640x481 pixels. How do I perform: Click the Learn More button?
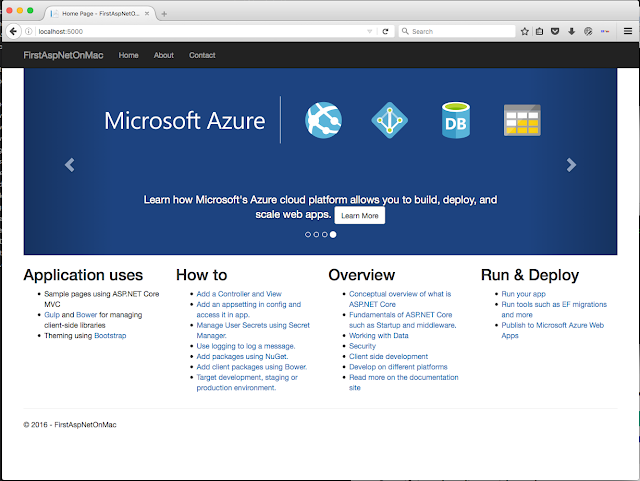click(x=360, y=216)
